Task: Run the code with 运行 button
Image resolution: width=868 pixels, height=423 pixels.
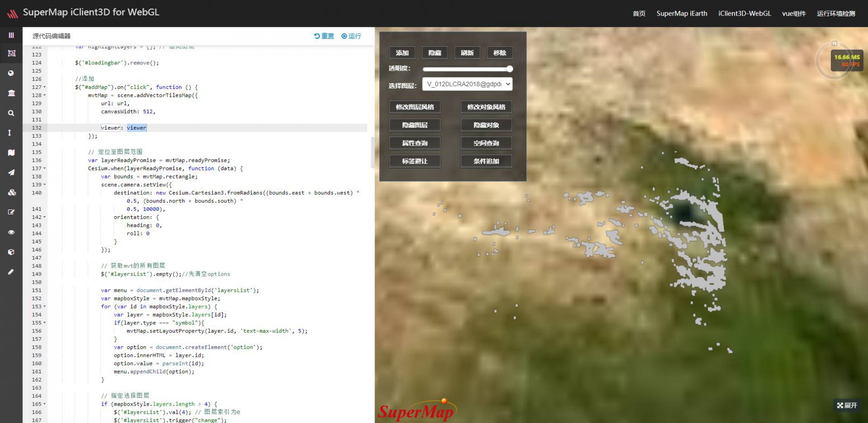Action: (x=351, y=36)
